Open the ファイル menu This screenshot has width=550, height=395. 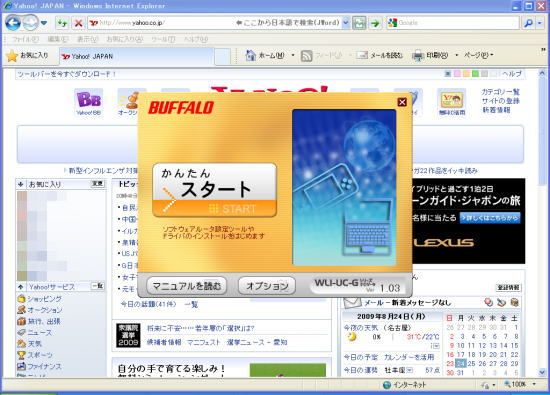(25, 39)
